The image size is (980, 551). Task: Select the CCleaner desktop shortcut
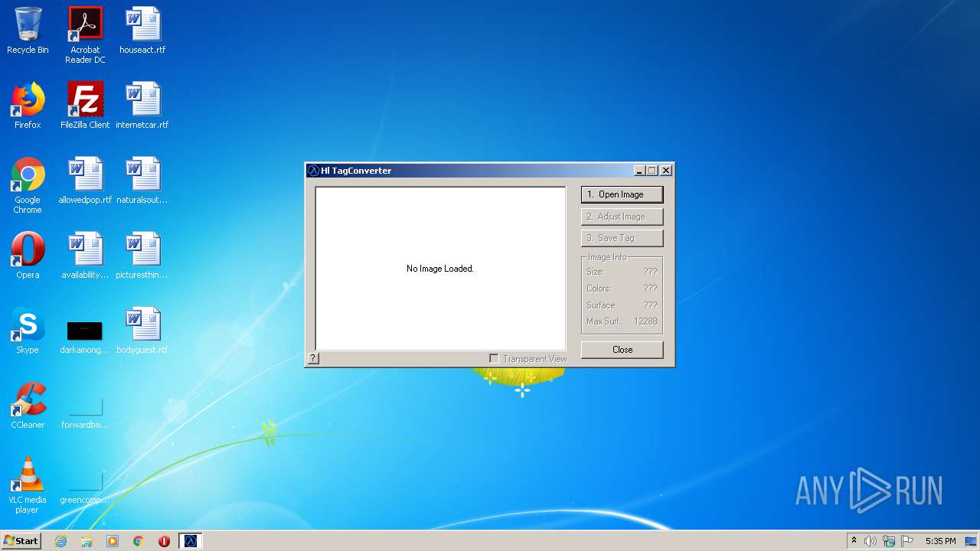coord(28,406)
